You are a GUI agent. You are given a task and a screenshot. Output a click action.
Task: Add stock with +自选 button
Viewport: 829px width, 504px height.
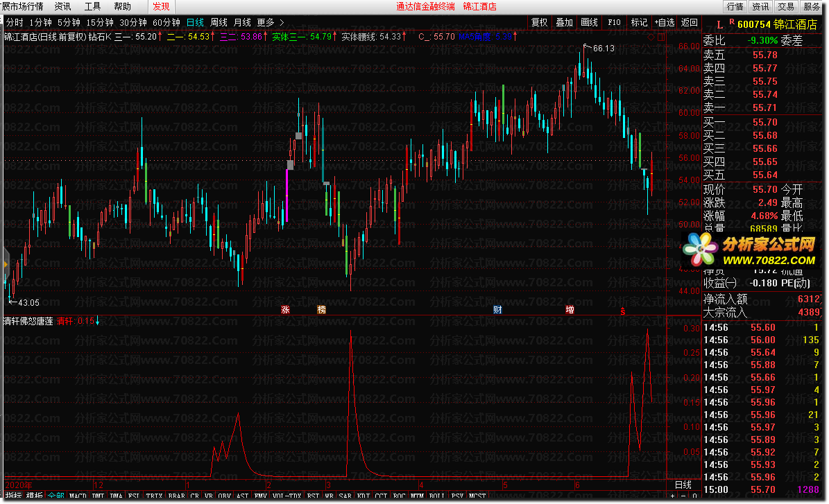(x=665, y=22)
